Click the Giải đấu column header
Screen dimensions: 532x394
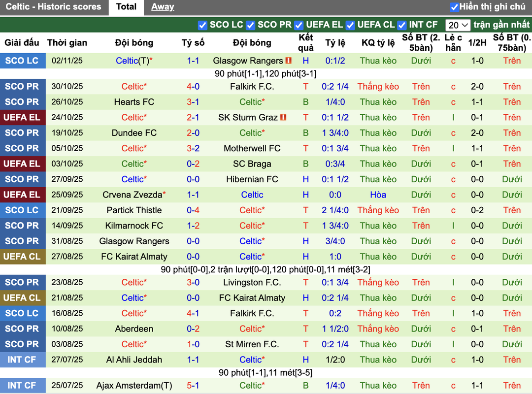coord(22,43)
